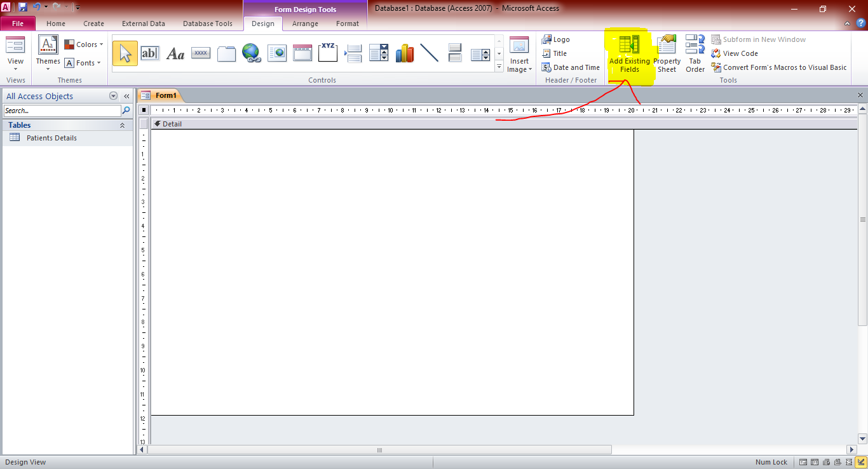Toggle the Select pointer tool
The image size is (868, 469).
[x=125, y=53]
